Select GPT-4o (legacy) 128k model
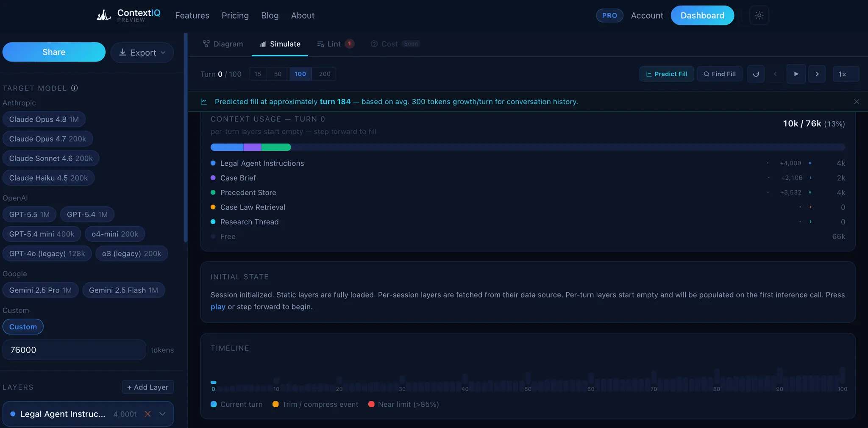868x428 pixels. pos(47,253)
